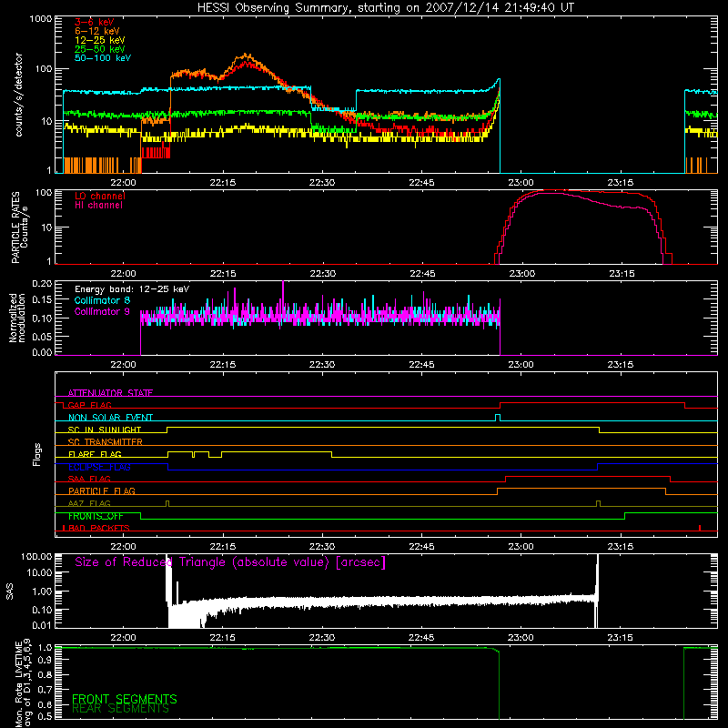The width and height of the screenshot is (728, 728).
Task: Click the FRONT SEGMENTS legend label
Action: coord(125,699)
